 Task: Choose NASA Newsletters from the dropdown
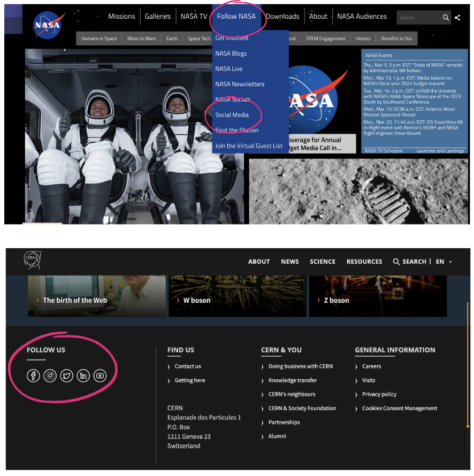240,84
